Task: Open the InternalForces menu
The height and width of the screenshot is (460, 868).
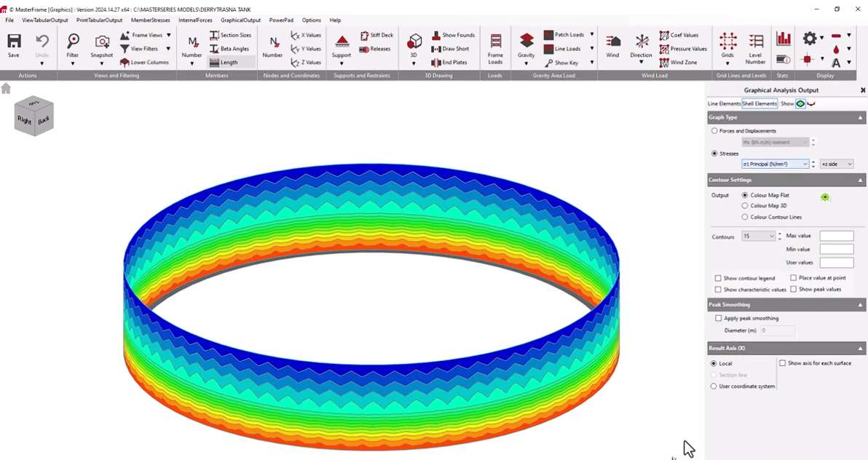Action: point(195,20)
